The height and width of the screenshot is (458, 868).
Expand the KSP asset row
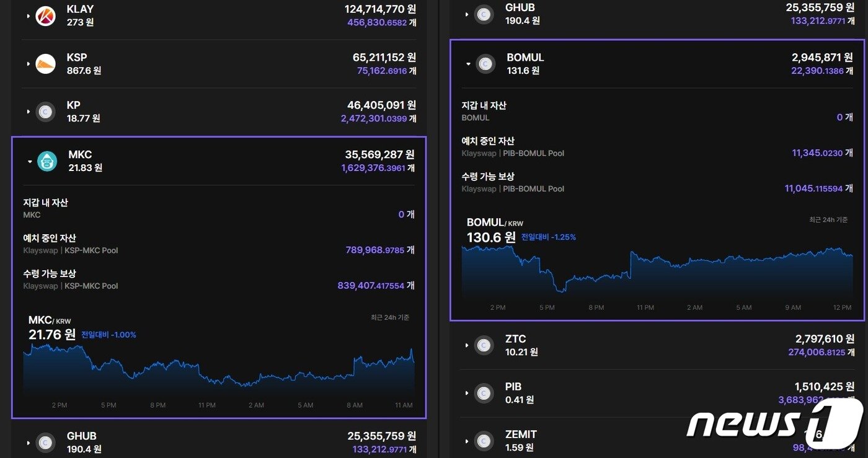coord(29,64)
